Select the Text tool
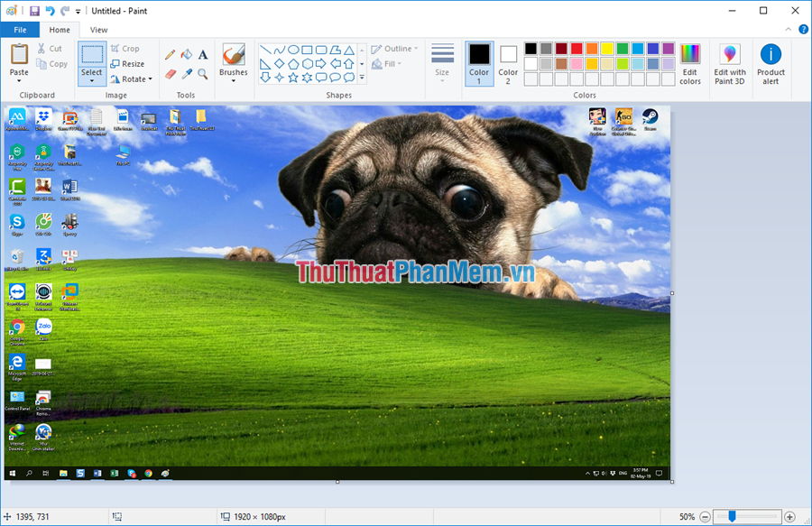This screenshot has width=812, height=526. [203, 53]
